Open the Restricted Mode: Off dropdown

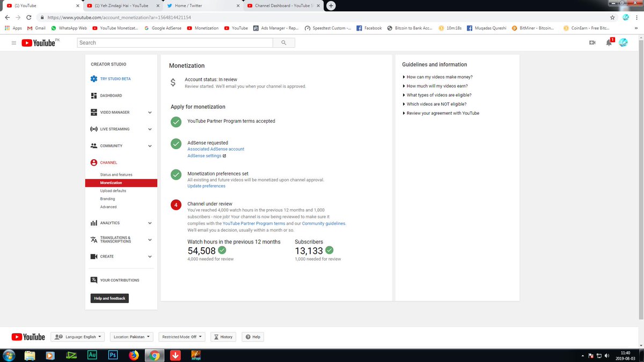(x=181, y=337)
